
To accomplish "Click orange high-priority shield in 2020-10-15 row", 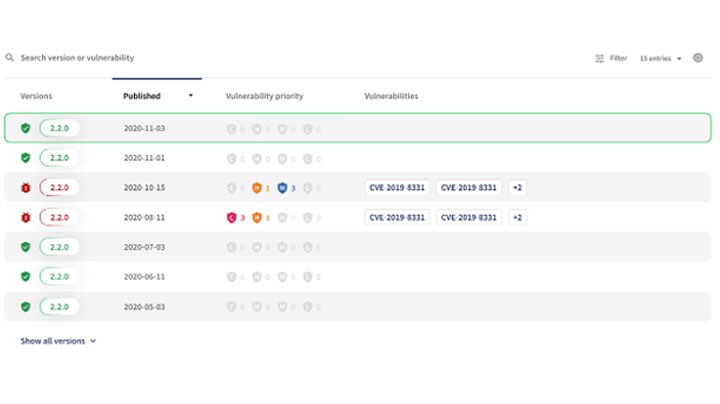I will pyautogui.click(x=257, y=188).
